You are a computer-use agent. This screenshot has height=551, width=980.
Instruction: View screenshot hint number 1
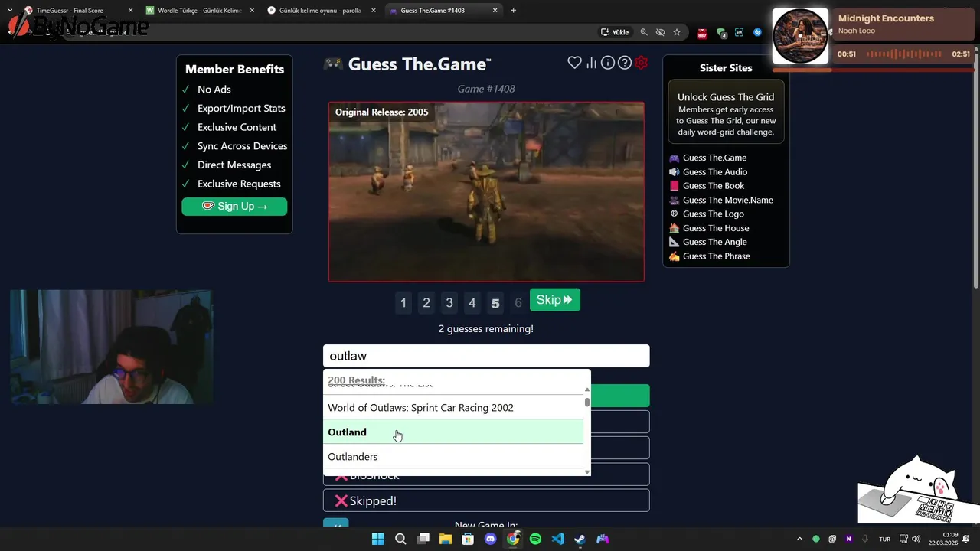pyautogui.click(x=403, y=303)
